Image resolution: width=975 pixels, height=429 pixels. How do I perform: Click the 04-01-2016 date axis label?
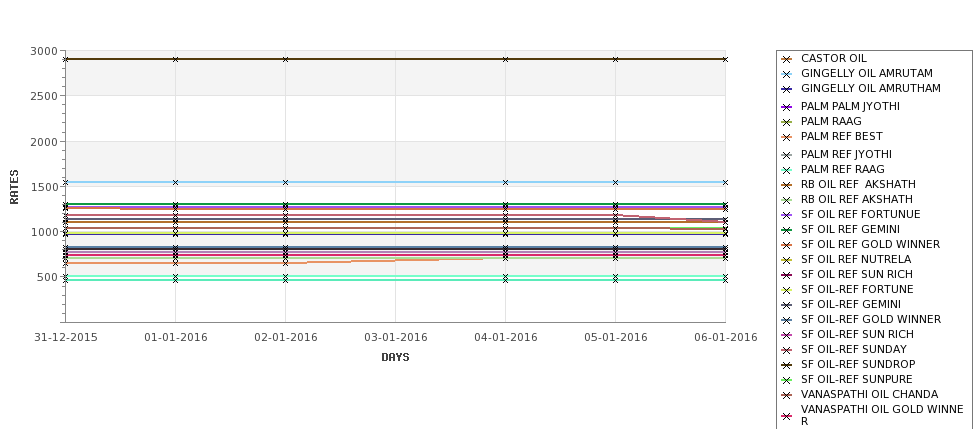pos(506,337)
